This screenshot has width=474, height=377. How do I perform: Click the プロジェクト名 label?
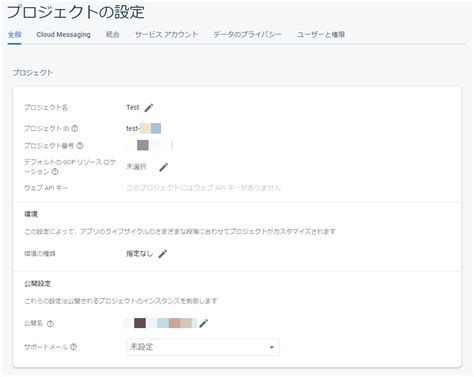point(46,108)
